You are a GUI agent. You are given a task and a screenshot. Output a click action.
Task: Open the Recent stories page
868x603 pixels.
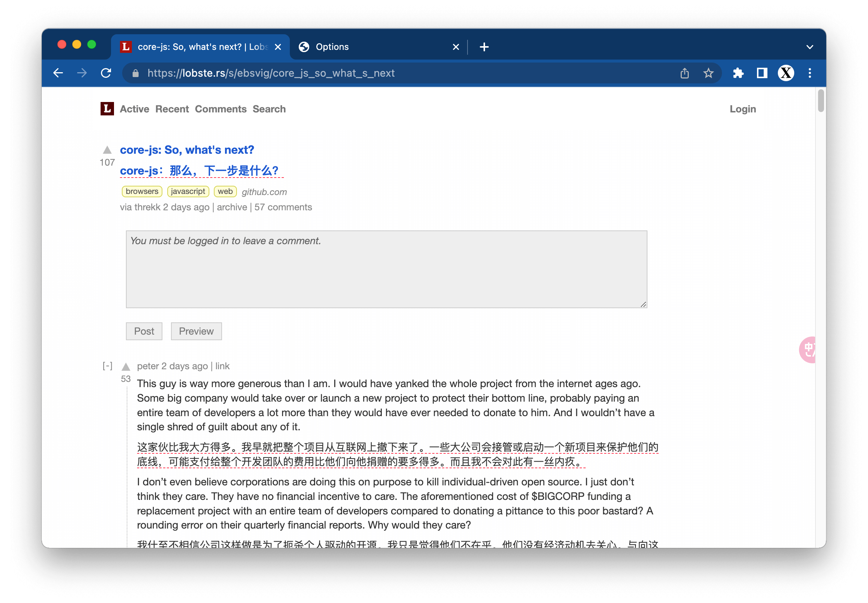point(172,109)
